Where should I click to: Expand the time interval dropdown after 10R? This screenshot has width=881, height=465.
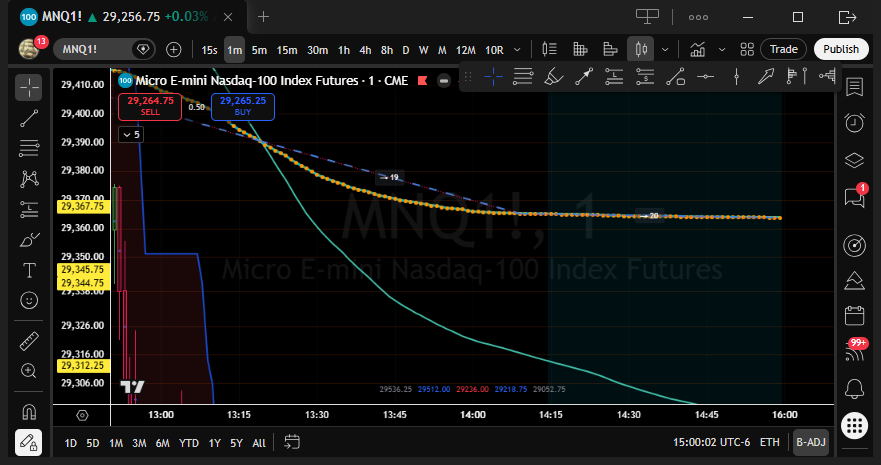[517, 49]
